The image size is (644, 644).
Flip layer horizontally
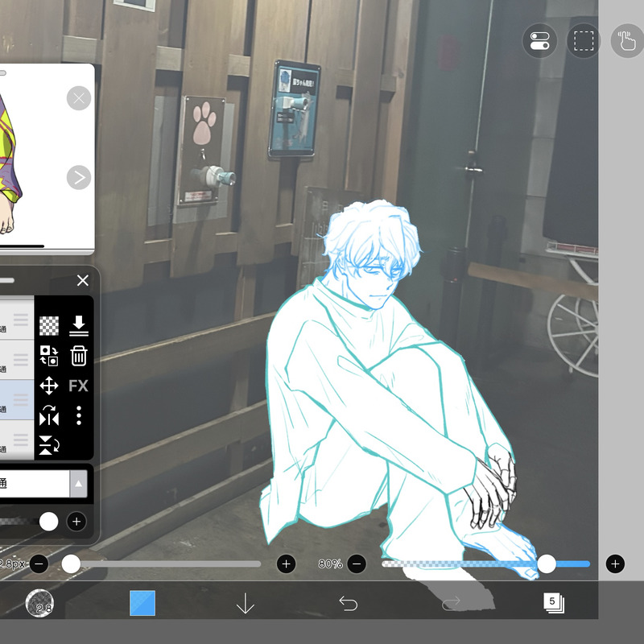[x=49, y=415]
